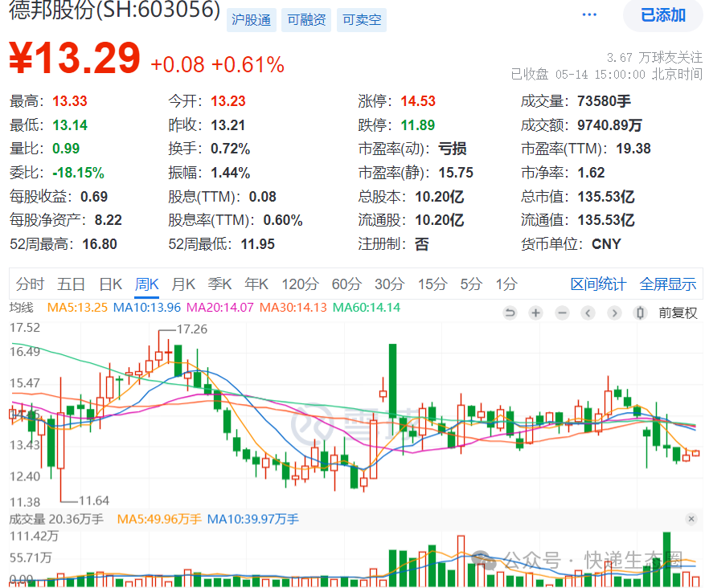Click the 最低 value 13.14
Image resolution: width=705 pixels, height=588 pixels.
tap(70, 125)
